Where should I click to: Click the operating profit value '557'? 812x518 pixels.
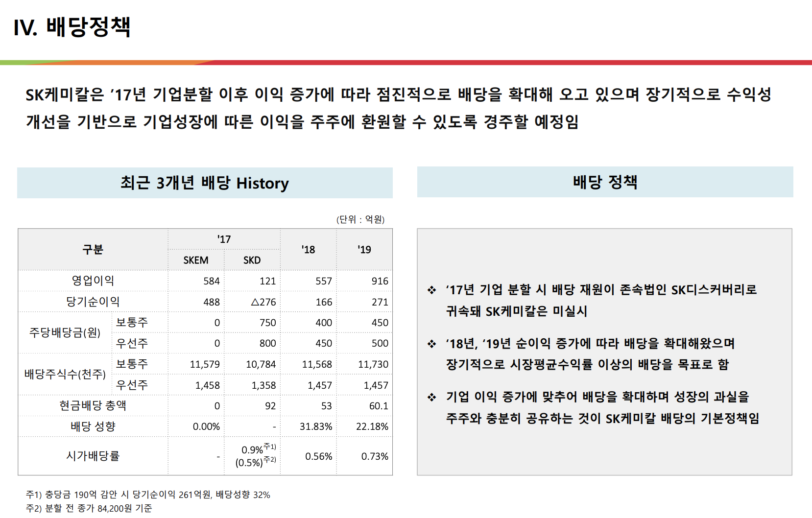324,281
